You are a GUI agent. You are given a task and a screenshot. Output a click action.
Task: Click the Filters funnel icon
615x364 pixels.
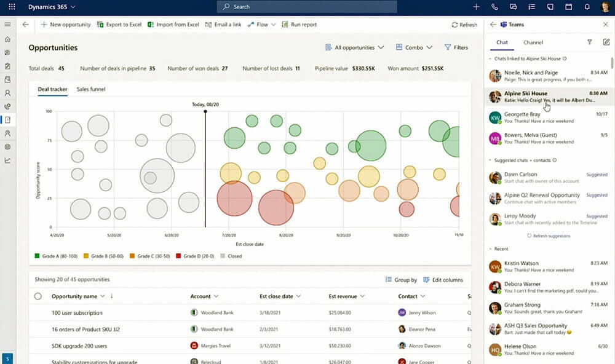[448, 47]
